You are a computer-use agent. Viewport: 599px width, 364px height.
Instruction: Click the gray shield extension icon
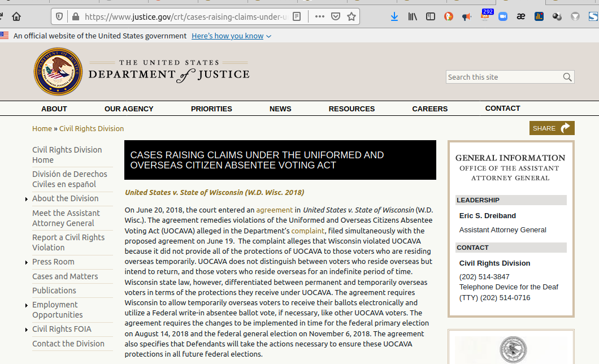(x=575, y=17)
